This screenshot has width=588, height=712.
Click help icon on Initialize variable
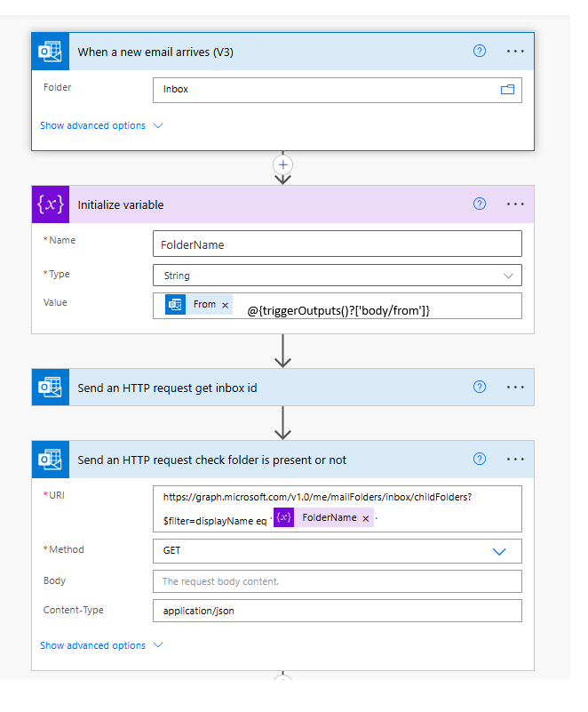pyautogui.click(x=480, y=204)
